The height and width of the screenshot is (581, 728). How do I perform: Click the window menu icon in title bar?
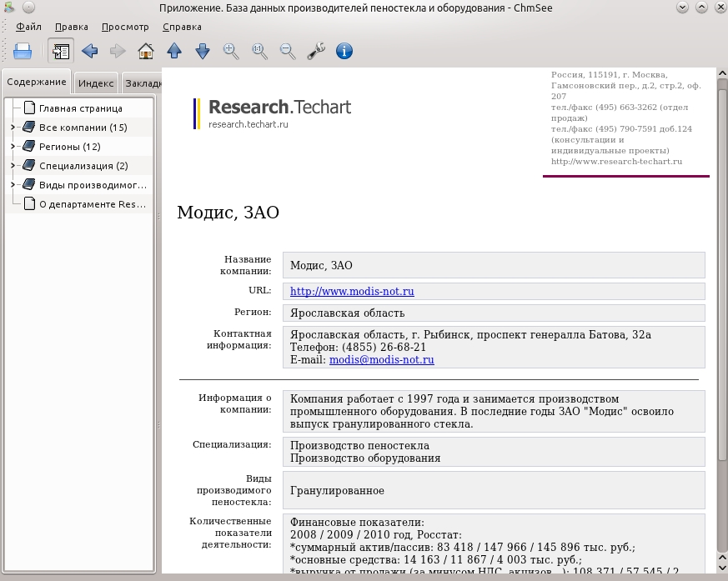click(x=9, y=7)
